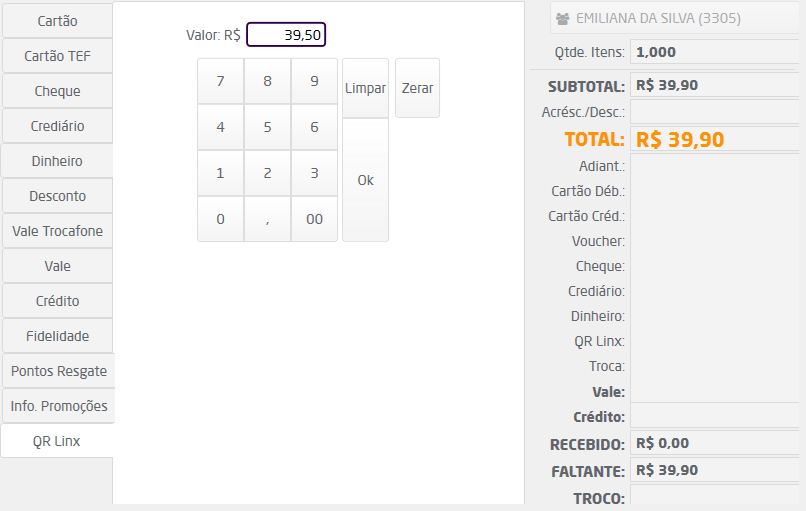Switch to the Crediário tab
Screen dimensions: 806x511
tap(57, 126)
